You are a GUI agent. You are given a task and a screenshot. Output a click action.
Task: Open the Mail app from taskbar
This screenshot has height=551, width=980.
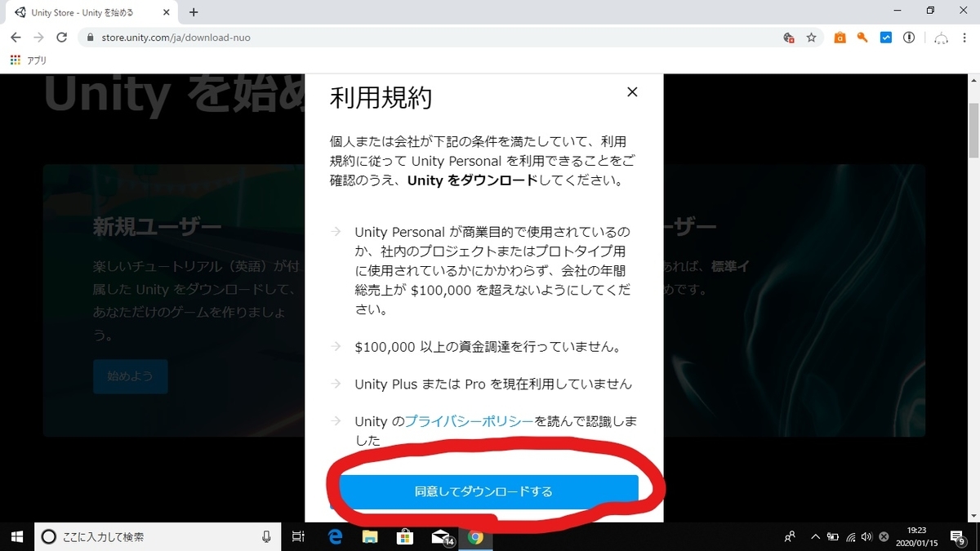pos(442,536)
